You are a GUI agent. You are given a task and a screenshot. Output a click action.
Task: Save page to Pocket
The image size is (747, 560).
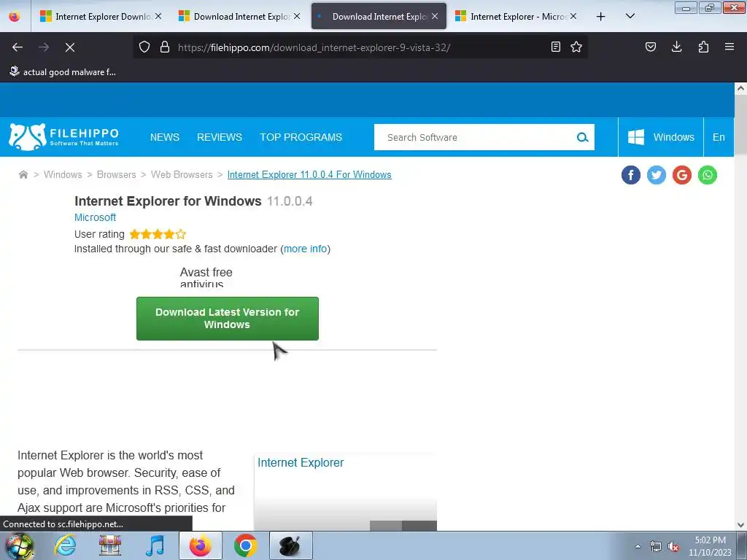(x=651, y=47)
